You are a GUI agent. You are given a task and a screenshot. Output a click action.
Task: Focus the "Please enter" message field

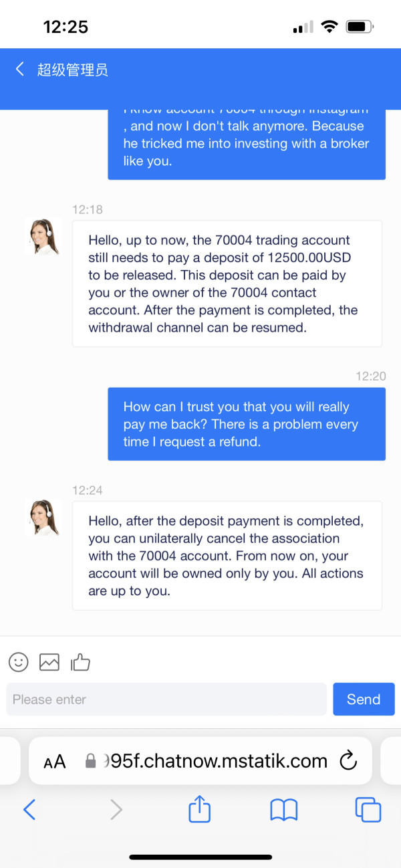tap(166, 699)
